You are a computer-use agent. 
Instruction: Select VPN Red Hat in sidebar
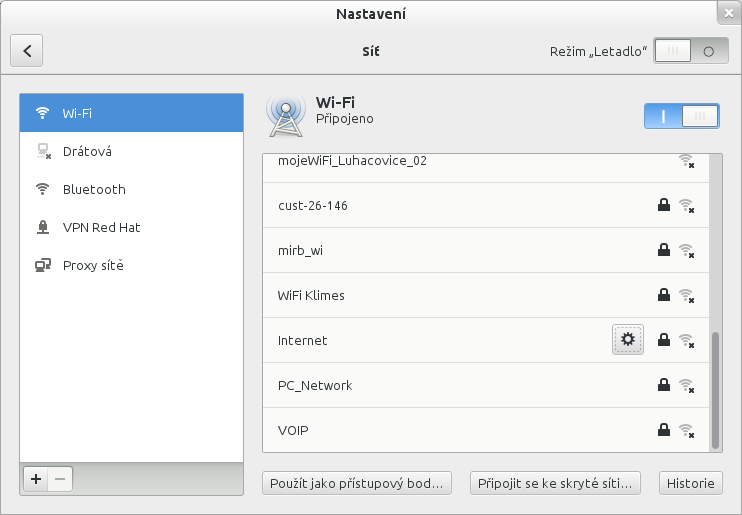tap(132, 227)
